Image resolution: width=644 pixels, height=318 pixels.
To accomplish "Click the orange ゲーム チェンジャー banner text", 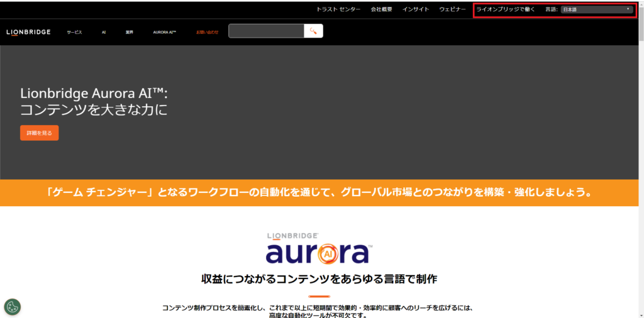I will [319, 193].
